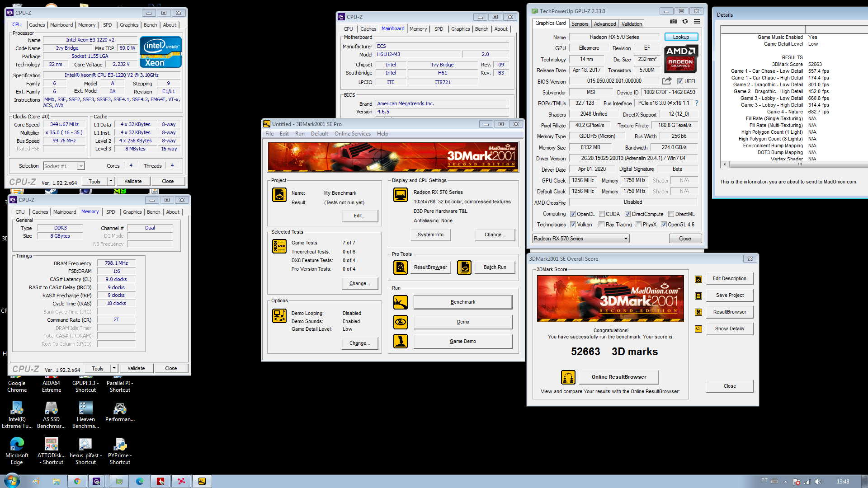Screen dimensions: 868x488
Task: Click the 3DMark2001 banner image in main window
Action: click(x=393, y=157)
